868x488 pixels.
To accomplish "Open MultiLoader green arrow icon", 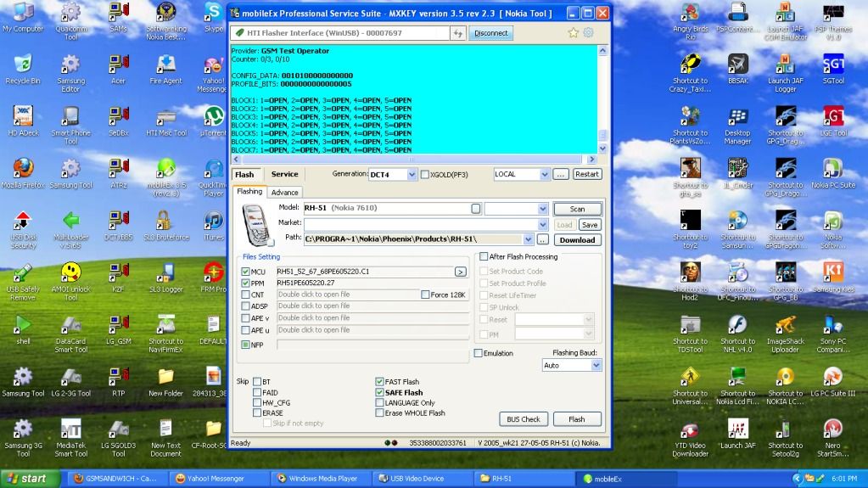I will [x=71, y=229].
